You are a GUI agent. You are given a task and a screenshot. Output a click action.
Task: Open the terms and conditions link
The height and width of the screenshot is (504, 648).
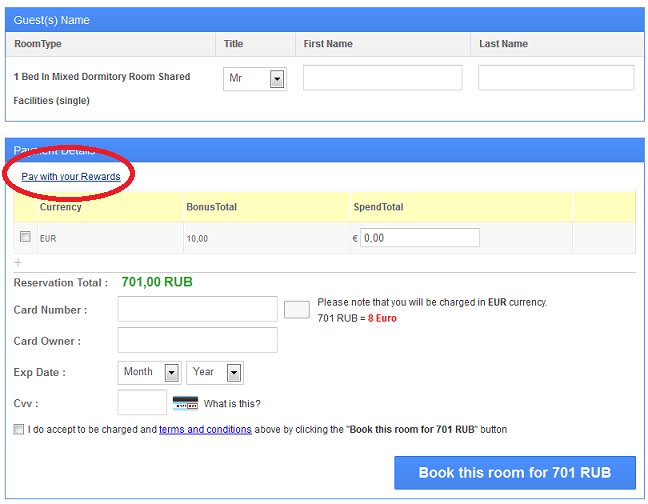pos(205,430)
